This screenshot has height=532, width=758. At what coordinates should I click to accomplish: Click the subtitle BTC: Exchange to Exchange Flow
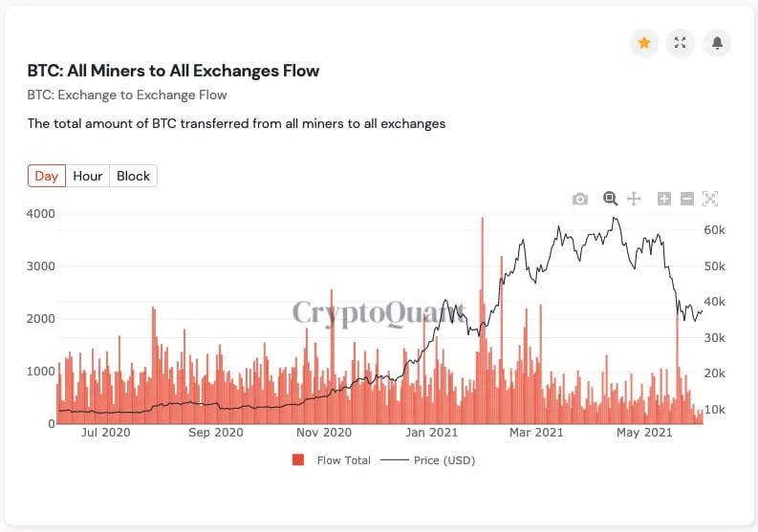coord(127,95)
